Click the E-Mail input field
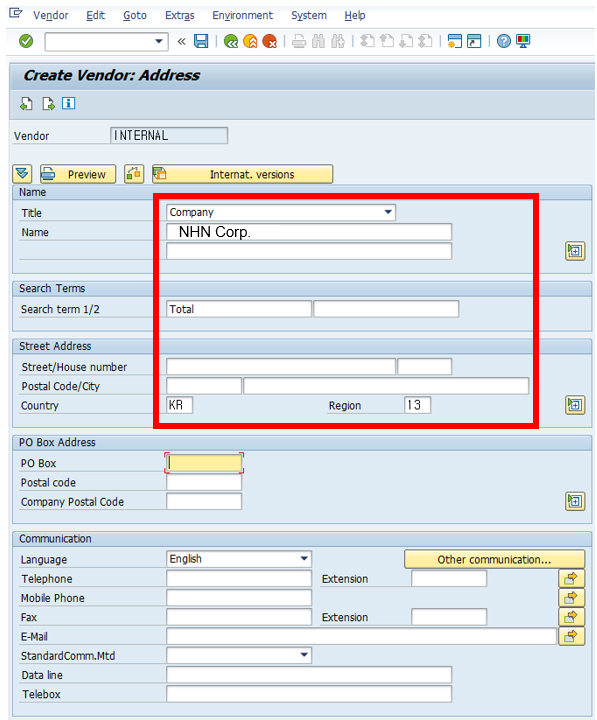 click(361, 636)
